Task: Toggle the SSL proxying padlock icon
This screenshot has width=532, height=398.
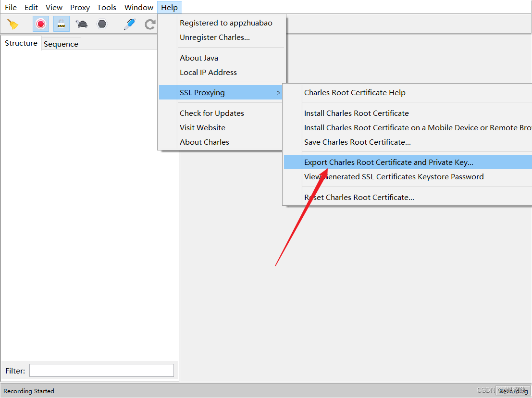Action: pyautogui.click(x=62, y=24)
